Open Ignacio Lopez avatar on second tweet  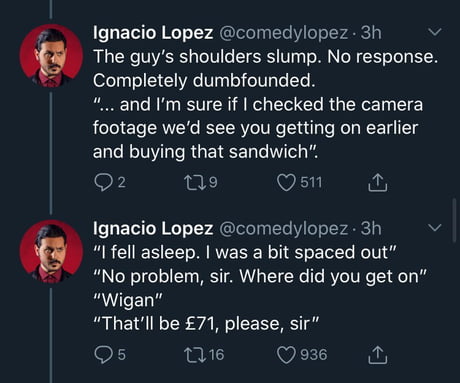tap(51, 251)
